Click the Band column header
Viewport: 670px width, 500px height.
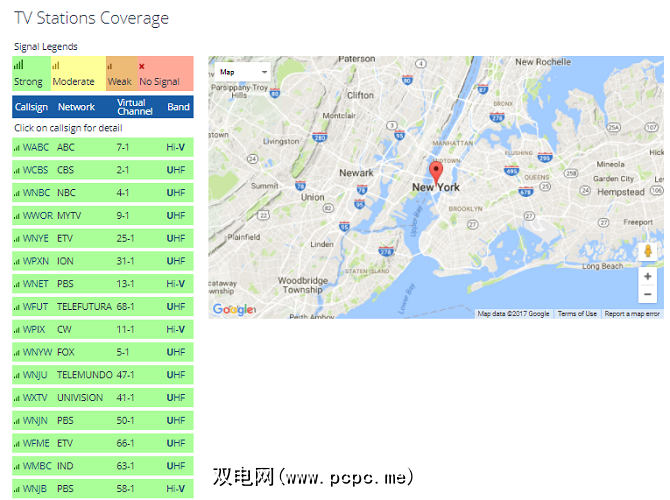click(178, 107)
